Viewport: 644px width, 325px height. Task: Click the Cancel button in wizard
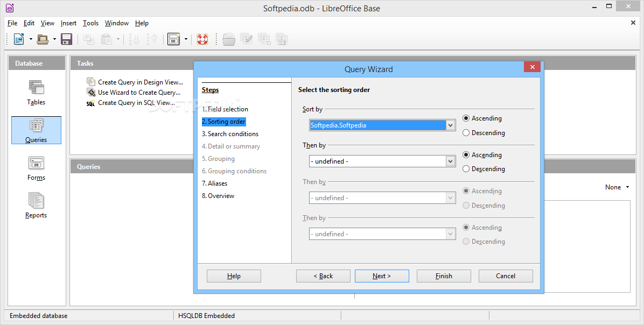[506, 276]
